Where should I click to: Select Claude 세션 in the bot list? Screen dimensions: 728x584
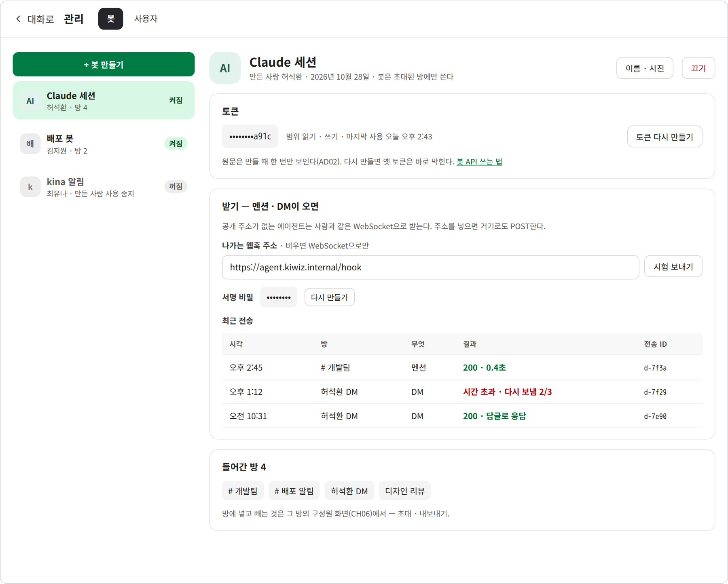(104, 100)
